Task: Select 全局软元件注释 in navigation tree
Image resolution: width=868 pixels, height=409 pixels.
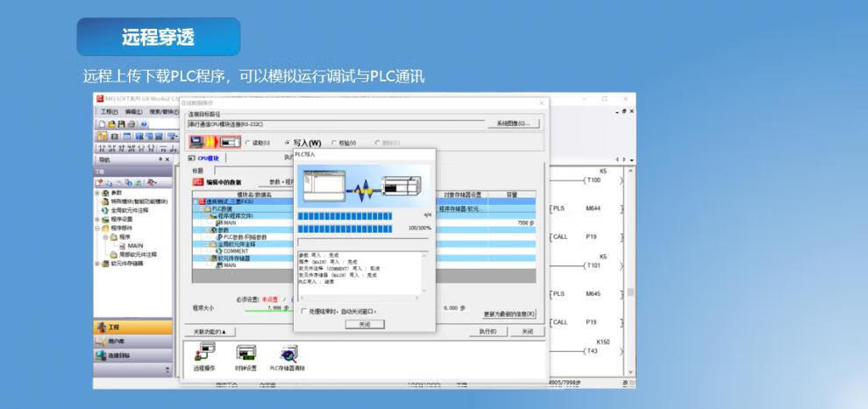Action: 129,210
